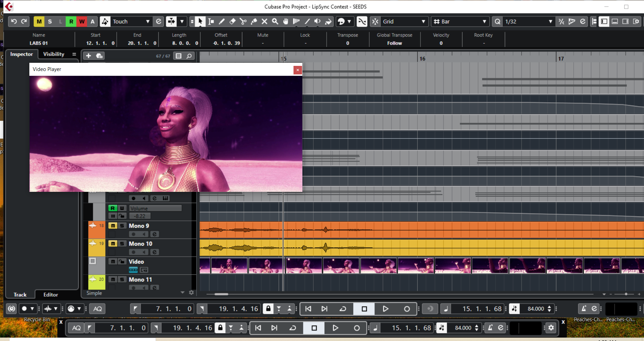Select the Comp hand tool
The height and width of the screenshot is (341, 644).
pos(286,22)
